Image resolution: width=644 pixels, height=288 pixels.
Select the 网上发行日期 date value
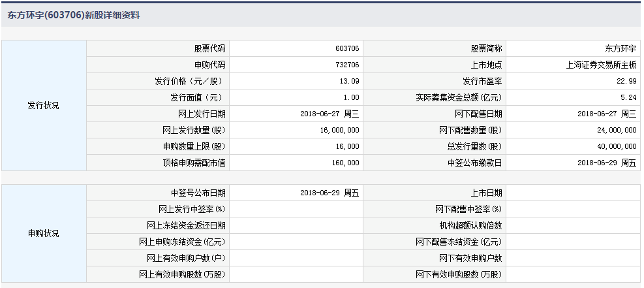(330, 114)
